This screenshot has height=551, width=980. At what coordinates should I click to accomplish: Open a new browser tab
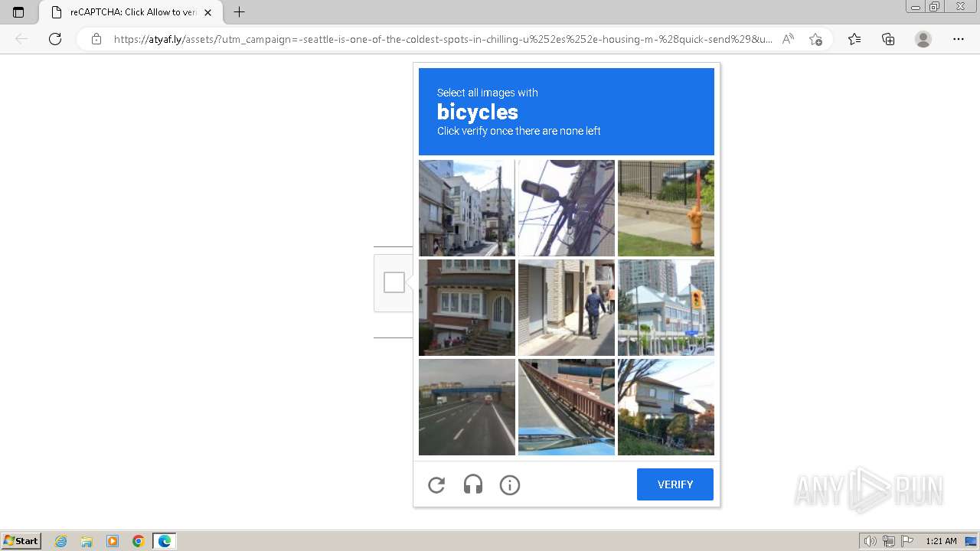[x=240, y=12]
